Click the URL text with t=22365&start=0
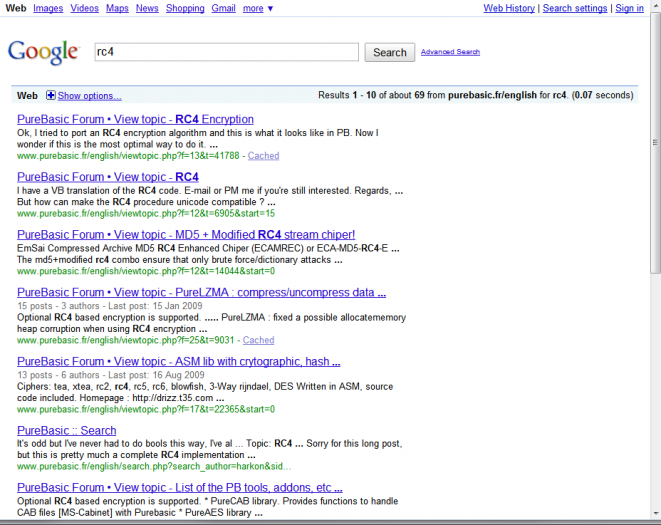 pyautogui.click(x=146, y=409)
